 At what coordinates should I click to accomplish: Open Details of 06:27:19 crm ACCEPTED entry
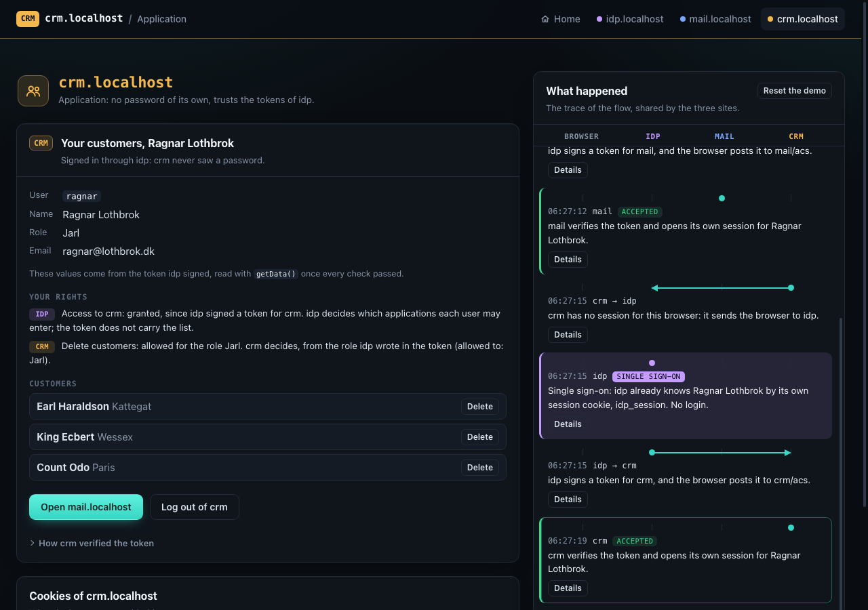[568, 588]
